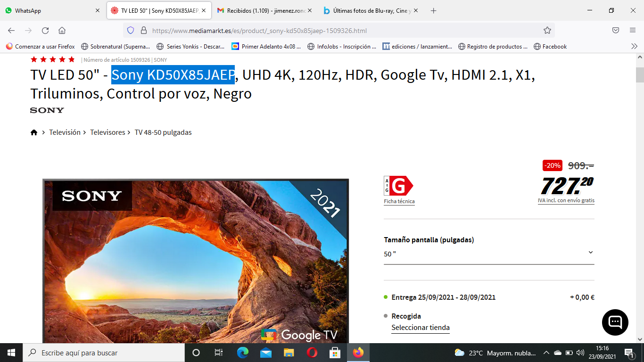The width and height of the screenshot is (644, 362).
Task: Launch Microsoft Edge from taskbar
Action: pyautogui.click(x=243, y=353)
